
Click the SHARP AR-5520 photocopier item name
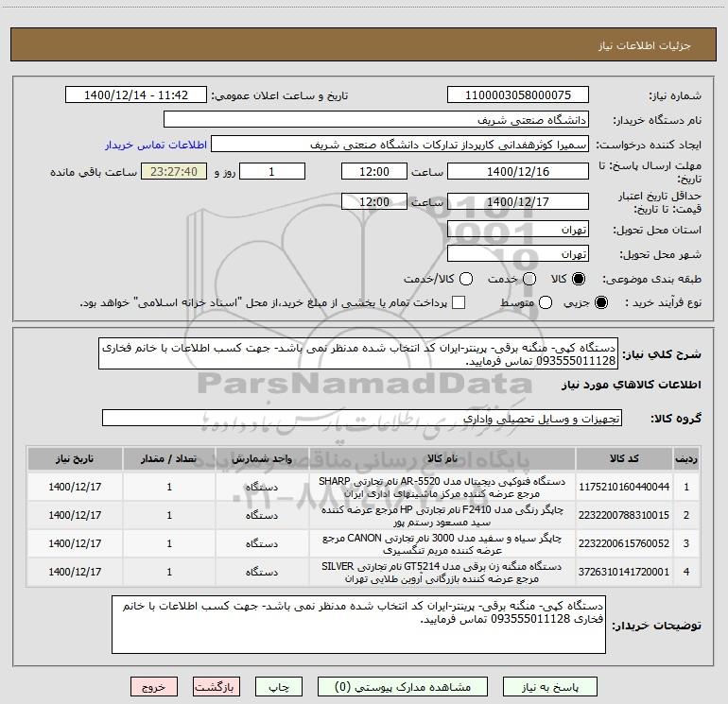click(x=442, y=488)
